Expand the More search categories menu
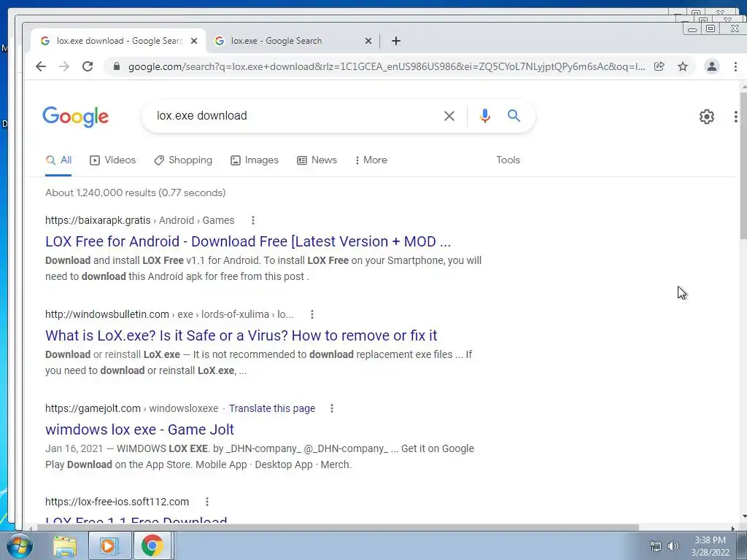 tap(371, 160)
